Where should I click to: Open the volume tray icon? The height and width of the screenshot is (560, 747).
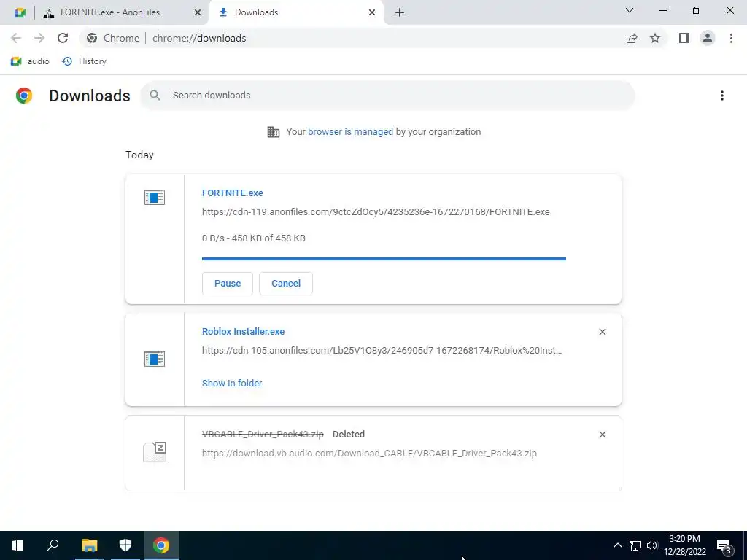[x=652, y=545]
